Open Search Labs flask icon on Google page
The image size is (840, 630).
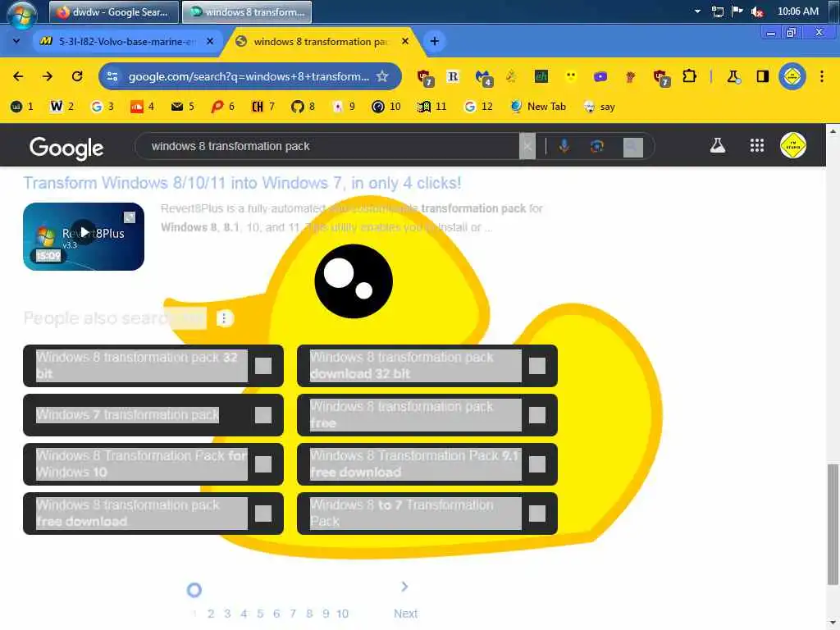(717, 145)
